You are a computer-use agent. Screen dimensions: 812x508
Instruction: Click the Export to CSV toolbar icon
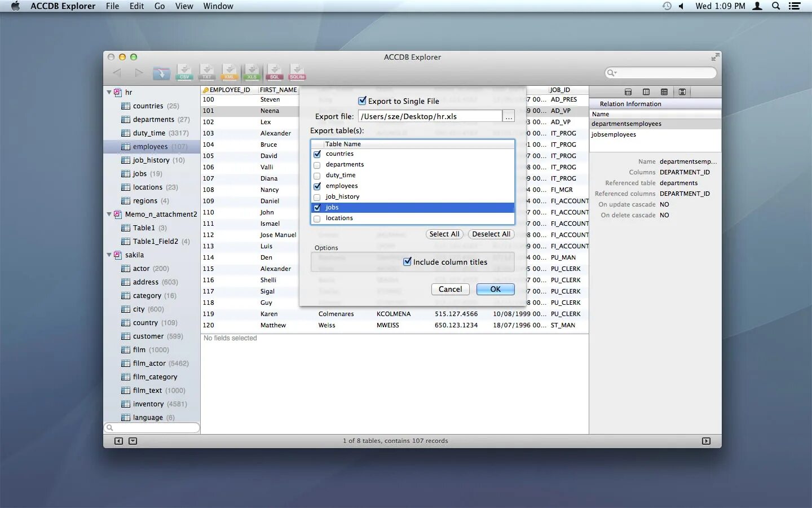click(184, 72)
